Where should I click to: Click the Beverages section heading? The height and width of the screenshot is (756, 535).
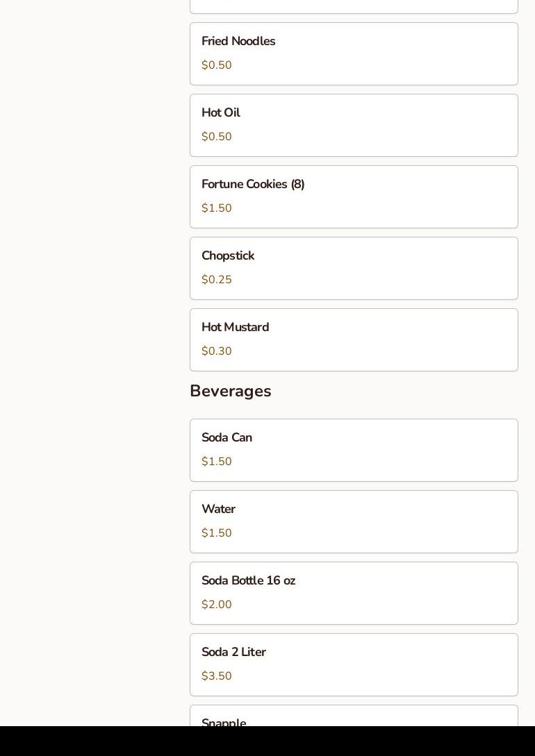(231, 392)
